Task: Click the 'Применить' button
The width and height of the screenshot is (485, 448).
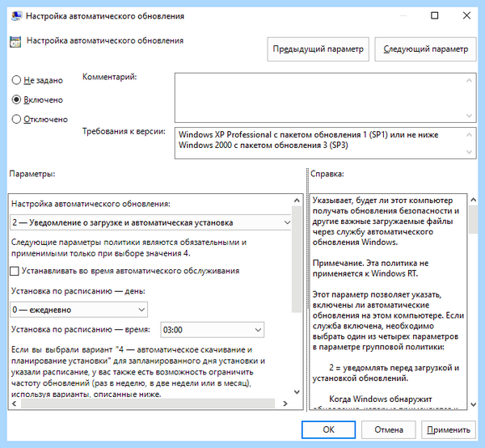Action: coord(449,429)
